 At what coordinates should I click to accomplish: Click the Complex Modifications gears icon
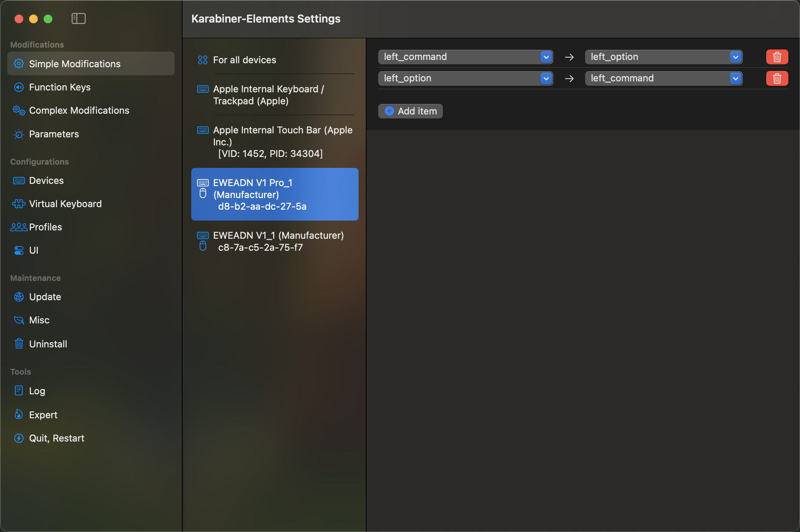19,110
